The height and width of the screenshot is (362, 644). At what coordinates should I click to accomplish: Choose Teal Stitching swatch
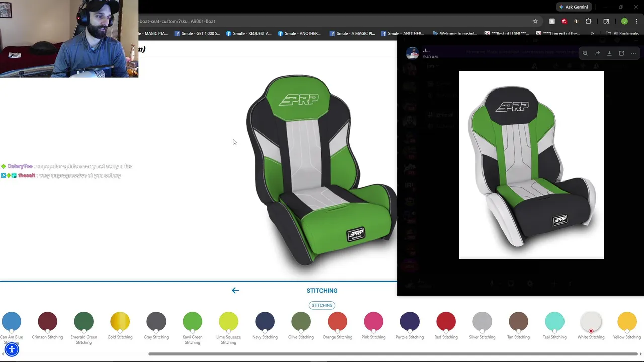tap(554, 322)
